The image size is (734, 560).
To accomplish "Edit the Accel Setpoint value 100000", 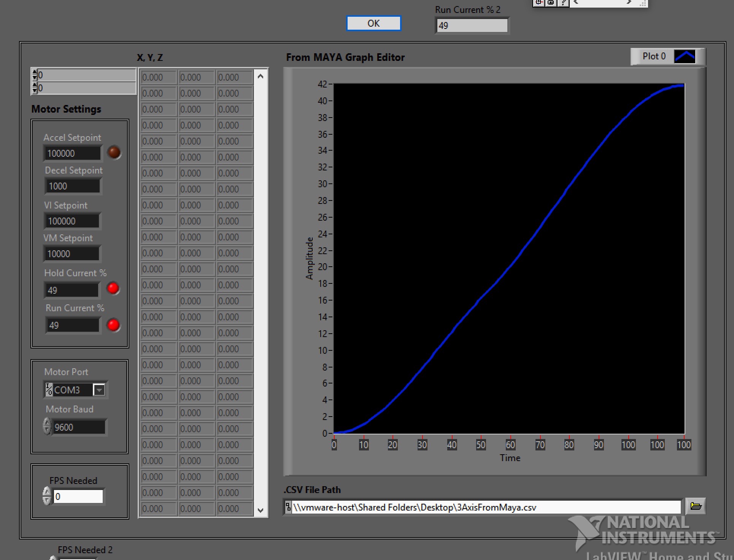I will coord(72,153).
